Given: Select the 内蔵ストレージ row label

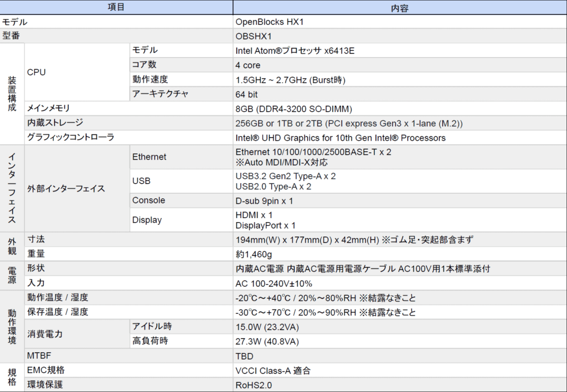Looking at the screenshot, I should coord(55,123).
